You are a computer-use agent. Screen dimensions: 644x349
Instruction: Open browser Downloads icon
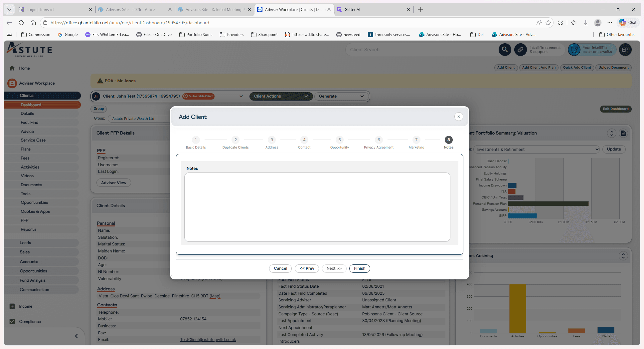click(586, 23)
